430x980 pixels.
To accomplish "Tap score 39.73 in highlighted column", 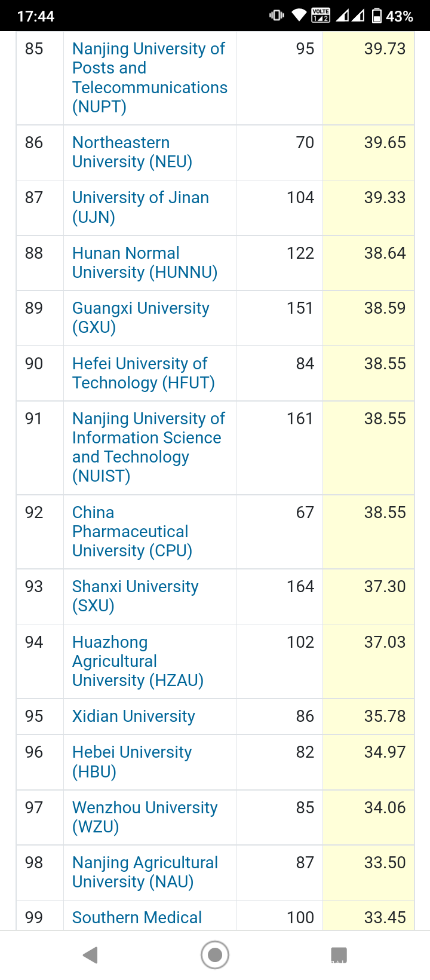I will (x=385, y=49).
